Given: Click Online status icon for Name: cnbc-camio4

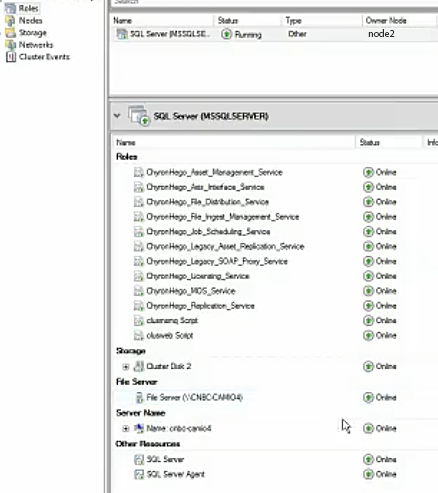Looking at the screenshot, I should click(x=368, y=428).
